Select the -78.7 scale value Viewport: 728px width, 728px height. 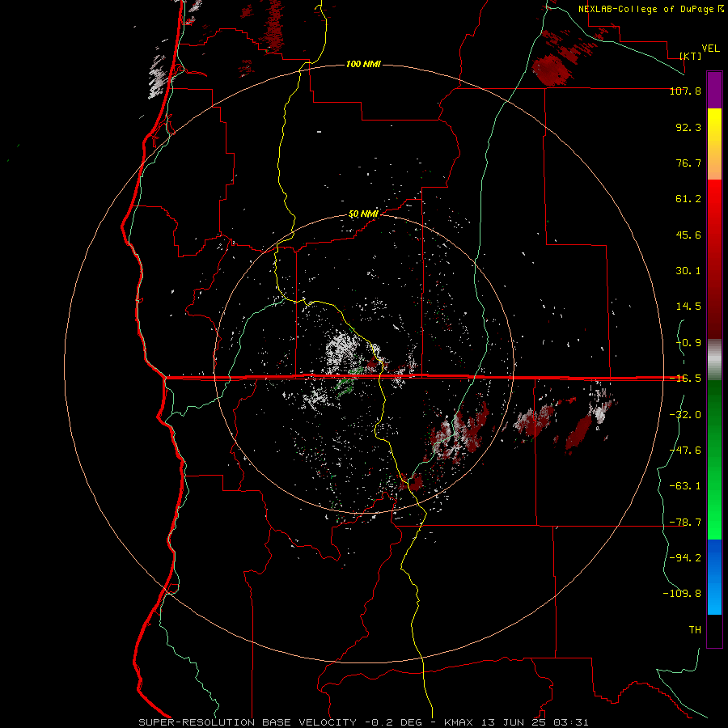[685, 523]
